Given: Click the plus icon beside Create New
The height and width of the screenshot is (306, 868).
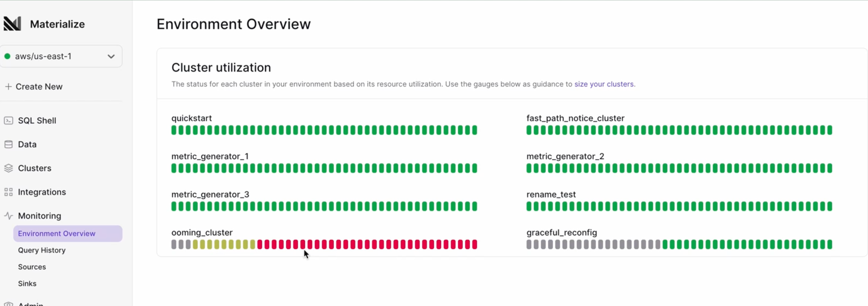Looking at the screenshot, I should tap(8, 87).
